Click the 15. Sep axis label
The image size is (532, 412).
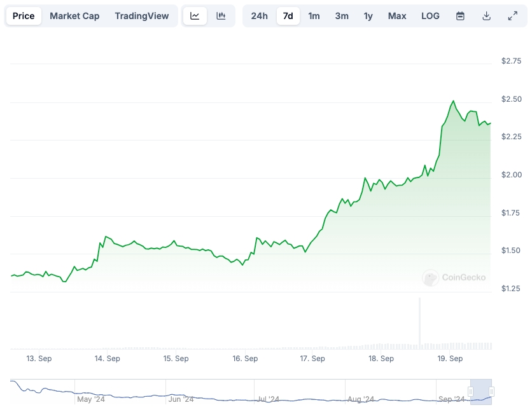coord(176,359)
